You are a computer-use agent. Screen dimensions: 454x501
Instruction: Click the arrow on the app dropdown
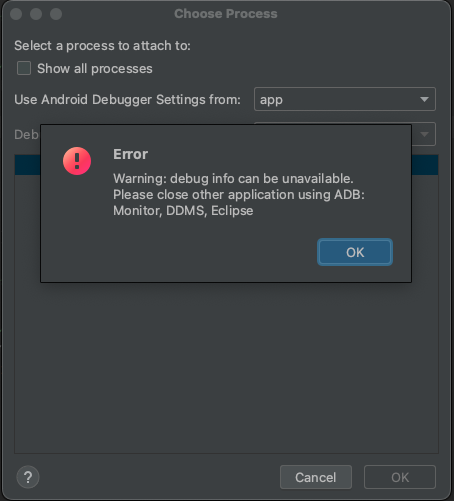pos(424,99)
